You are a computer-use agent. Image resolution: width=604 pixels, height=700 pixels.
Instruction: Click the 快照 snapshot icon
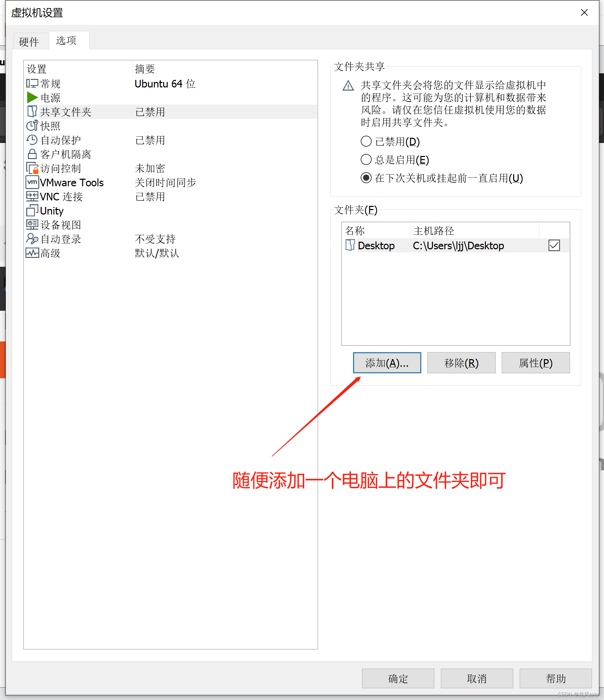32,126
